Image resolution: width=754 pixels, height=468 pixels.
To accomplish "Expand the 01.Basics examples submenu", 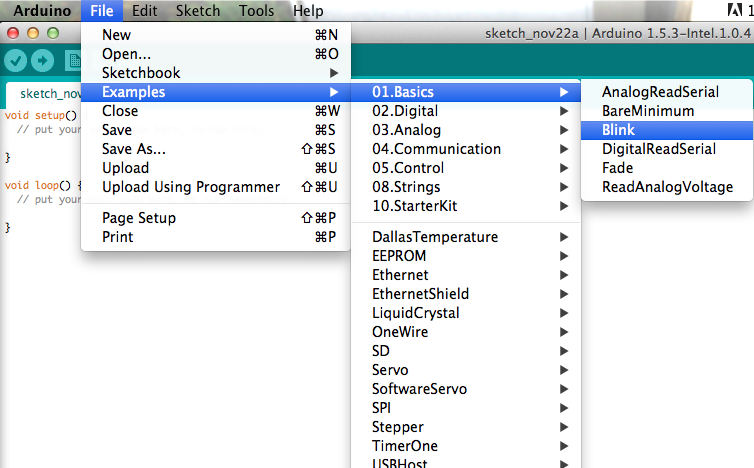I will point(466,92).
